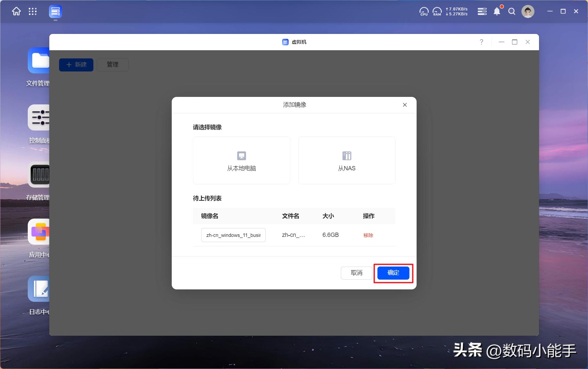Viewport: 588px width, 369px height.
Task: Open notifications bell
Action: click(497, 11)
